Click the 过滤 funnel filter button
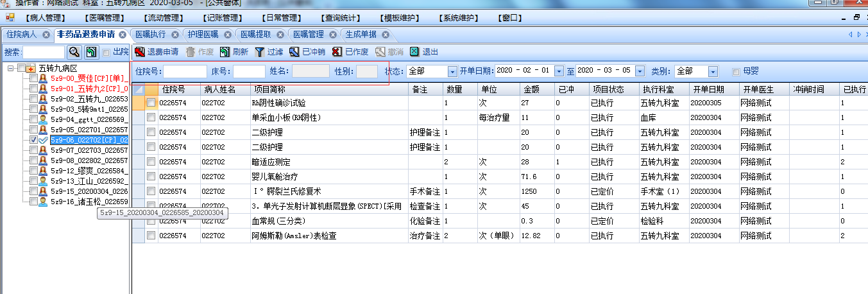Viewport: 868px width, 294px height. click(x=269, y=52)
